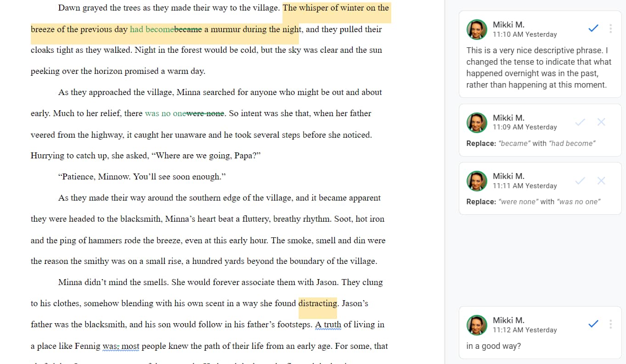Open the "very nice descriptive phrase" comment

[540, 55]
